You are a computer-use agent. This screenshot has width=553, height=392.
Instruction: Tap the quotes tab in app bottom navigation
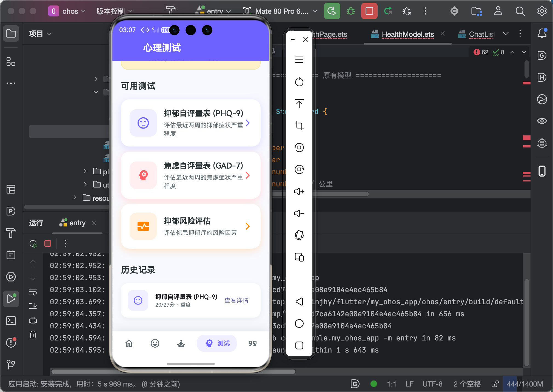(x=252, y=343)
